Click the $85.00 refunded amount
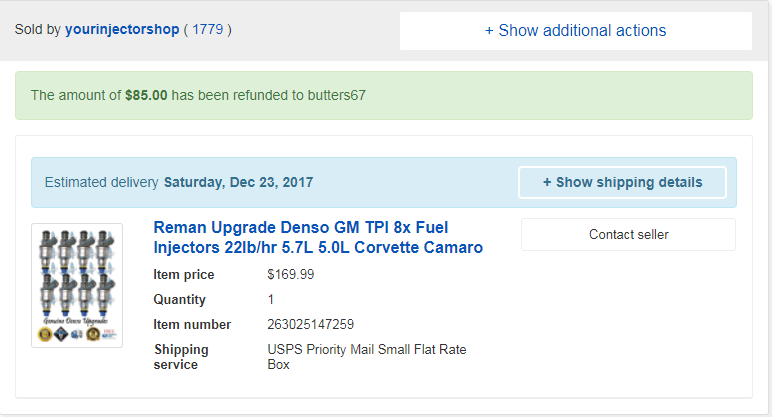Image resolution: width=772 pixels, height=417 pixels. click(146, 96)
